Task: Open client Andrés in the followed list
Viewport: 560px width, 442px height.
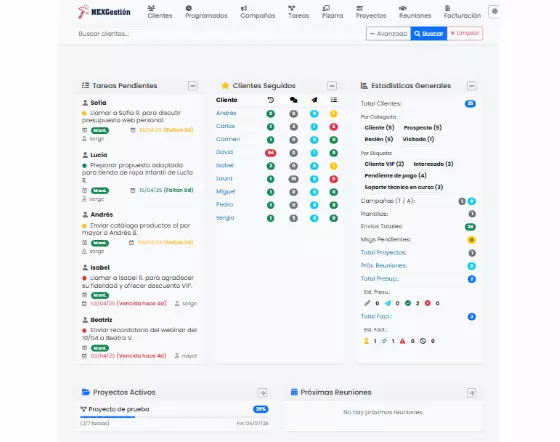Action: pos(226,113)
